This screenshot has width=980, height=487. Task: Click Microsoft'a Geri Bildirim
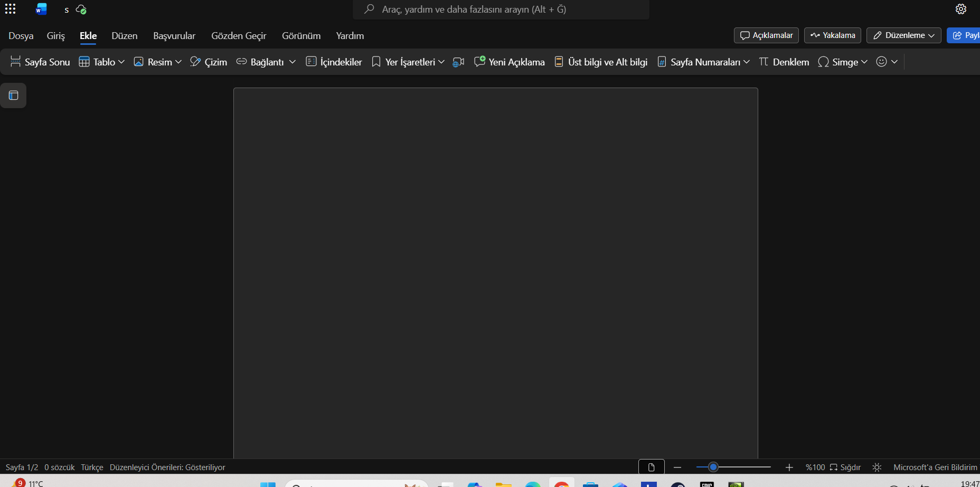935,467
